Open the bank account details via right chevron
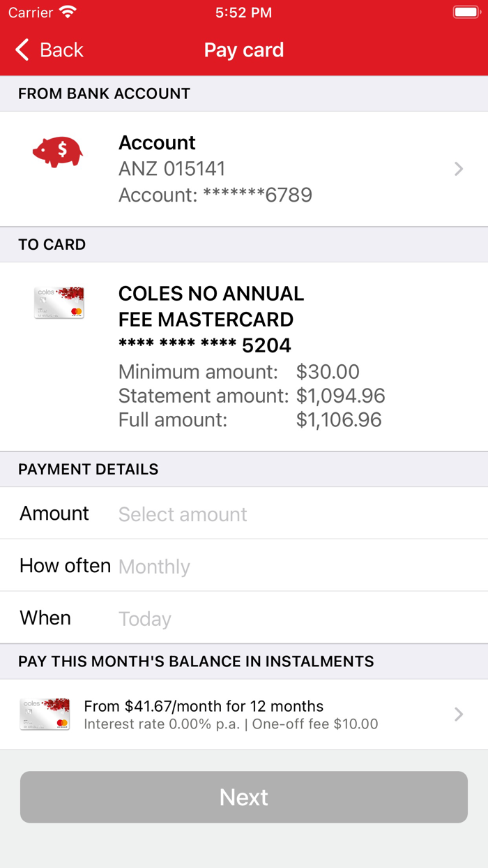 pos(458,168)
